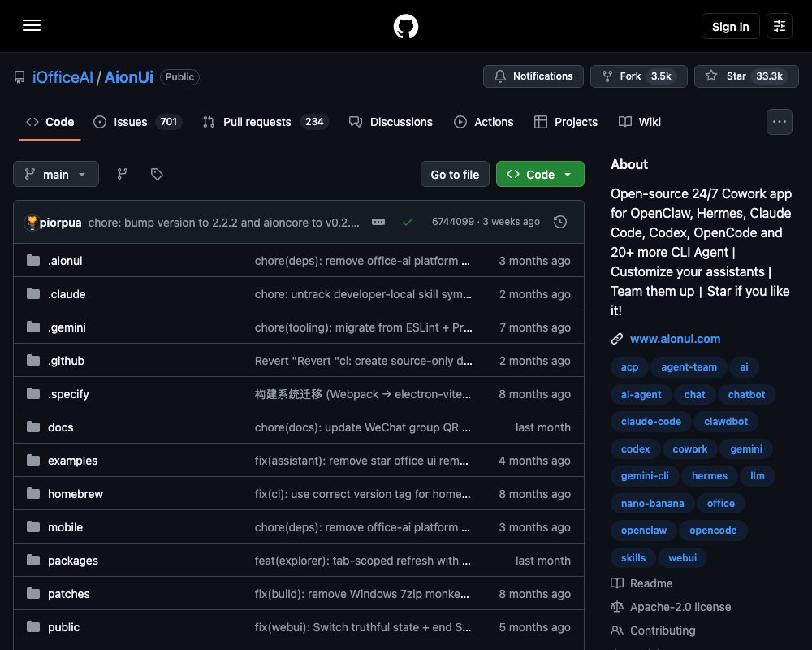Open the mobile folder icon
Image resolution: width=812 pixels, height=650 pixels.
33,526
